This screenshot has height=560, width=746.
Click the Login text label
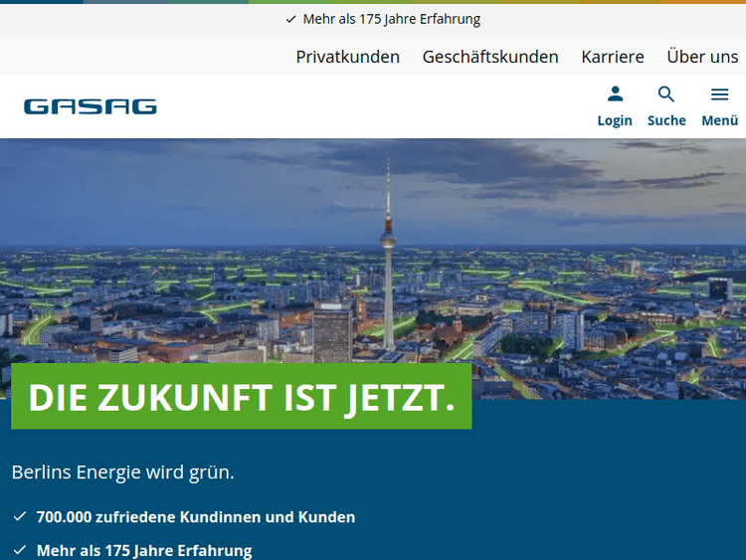coord(615,120)
